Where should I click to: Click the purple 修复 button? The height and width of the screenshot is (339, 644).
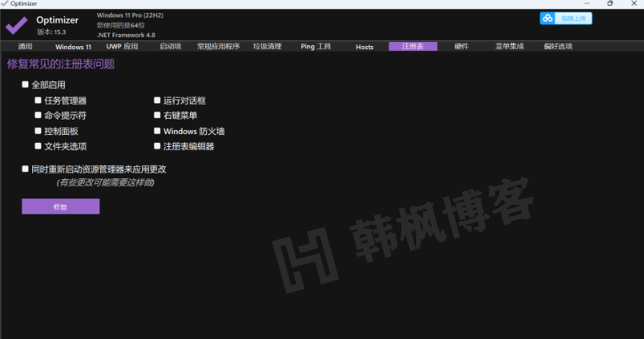[x=61, y=207]
